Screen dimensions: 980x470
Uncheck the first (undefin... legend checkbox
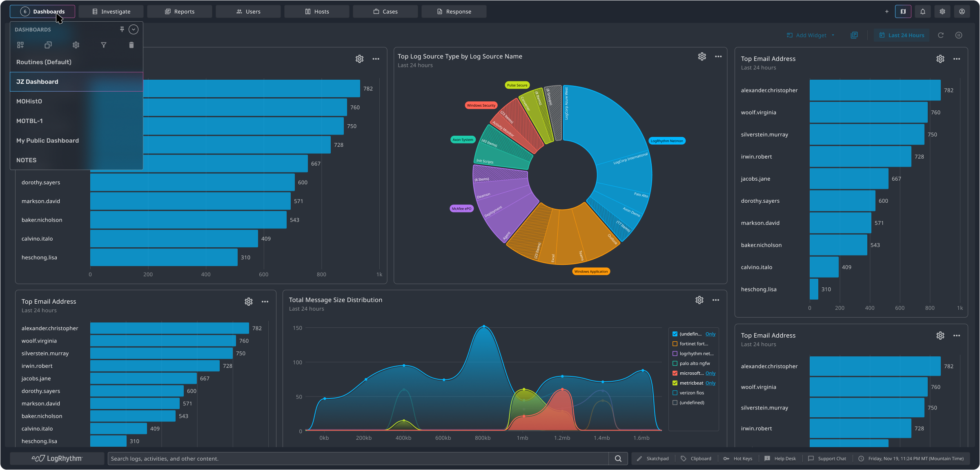[x=675, y=334]
